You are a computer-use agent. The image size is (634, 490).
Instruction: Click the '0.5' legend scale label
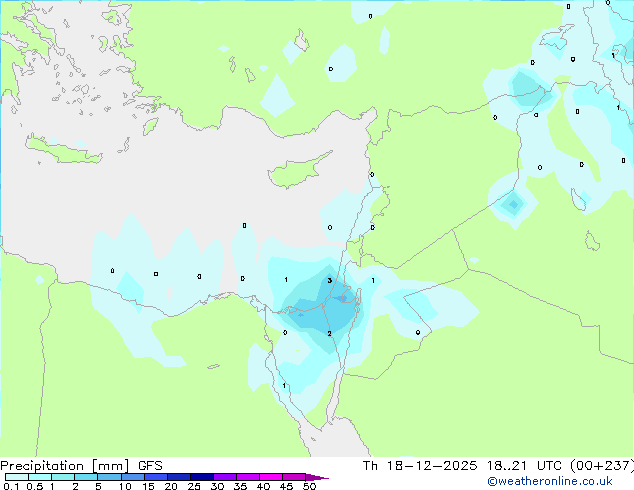tap(35, 486)
